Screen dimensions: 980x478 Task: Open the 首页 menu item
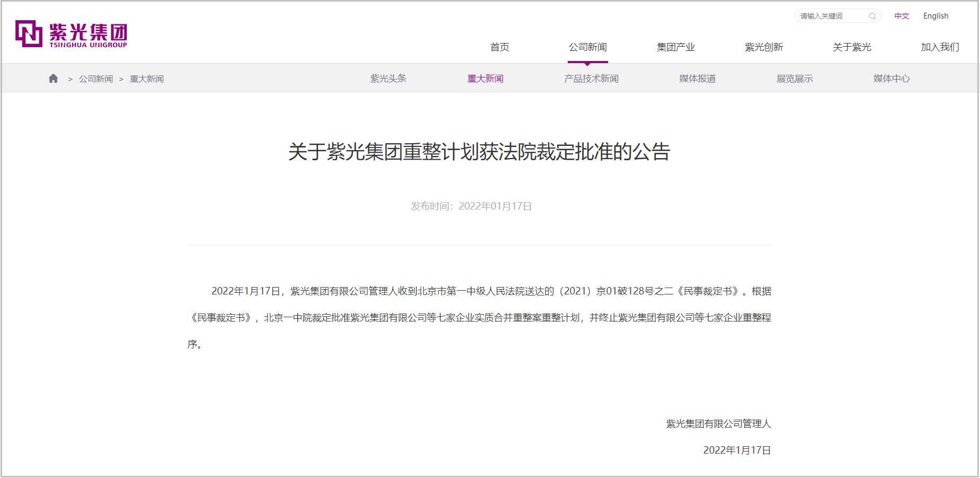pyautogui.click(x=499, y=47)
